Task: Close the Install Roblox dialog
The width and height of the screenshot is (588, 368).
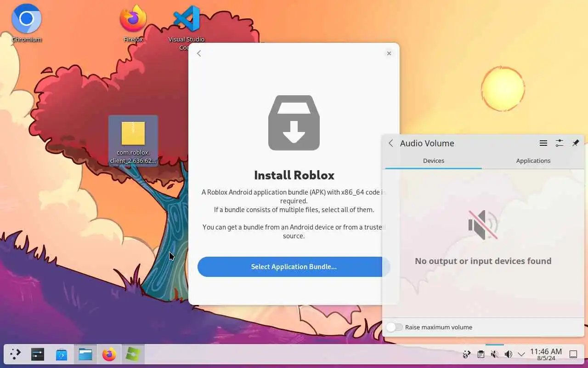Action: tap(389, 53)
